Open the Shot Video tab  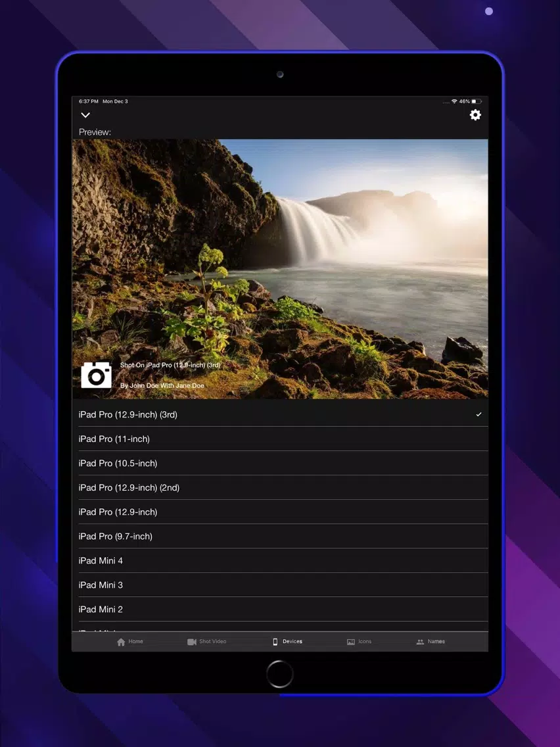pyautogui.click(x=206, y=642)
